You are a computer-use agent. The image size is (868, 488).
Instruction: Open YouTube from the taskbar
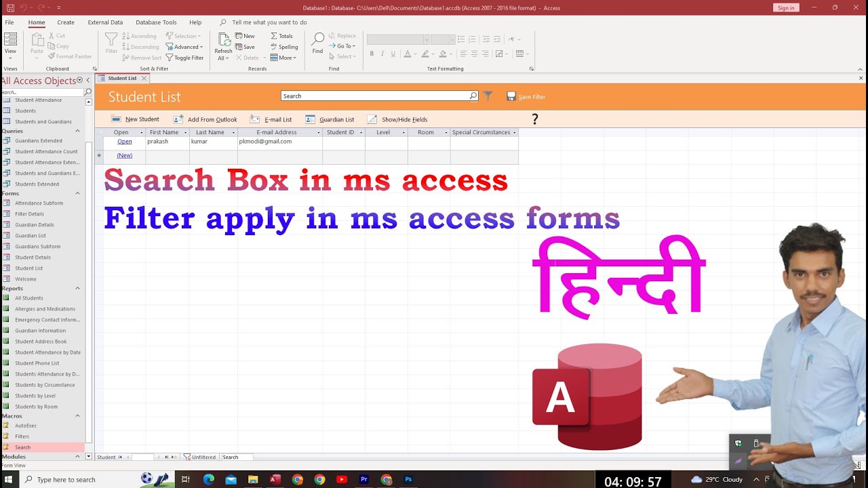pyautogui.click(x=342, y=480)
